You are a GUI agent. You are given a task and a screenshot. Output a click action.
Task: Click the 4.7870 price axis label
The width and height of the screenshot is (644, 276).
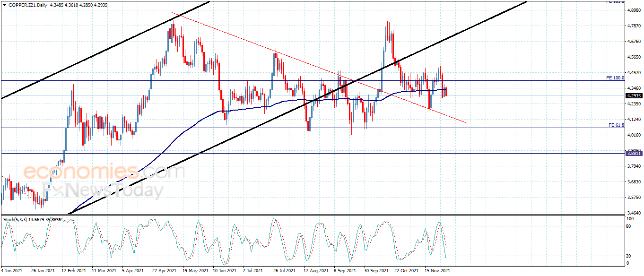(x=633, y=26)
